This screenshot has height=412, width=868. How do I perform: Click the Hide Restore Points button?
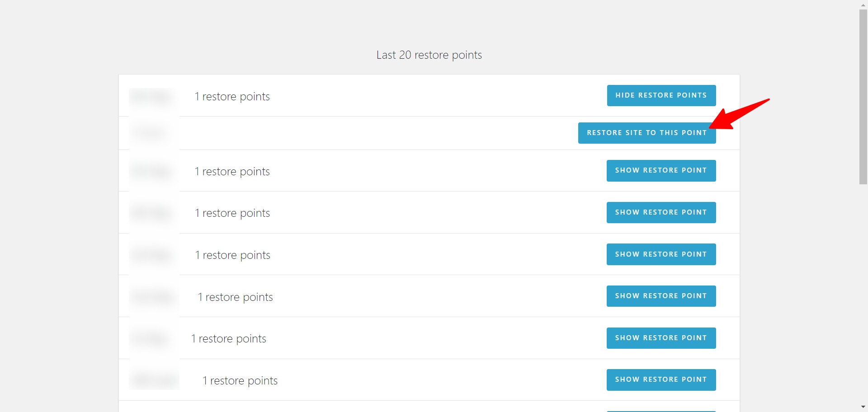coord(661,95)
